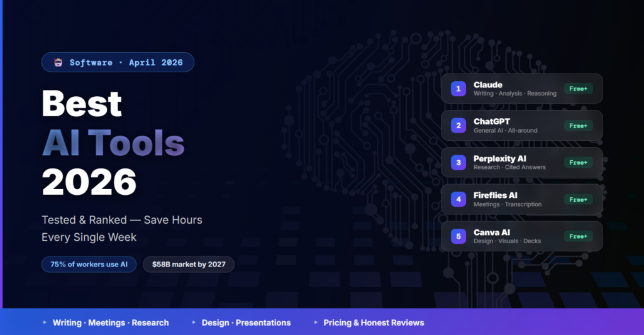644x335 pixels.
Task: Select the Free+ tag on ChatGPT
Action: coord(578,126)
